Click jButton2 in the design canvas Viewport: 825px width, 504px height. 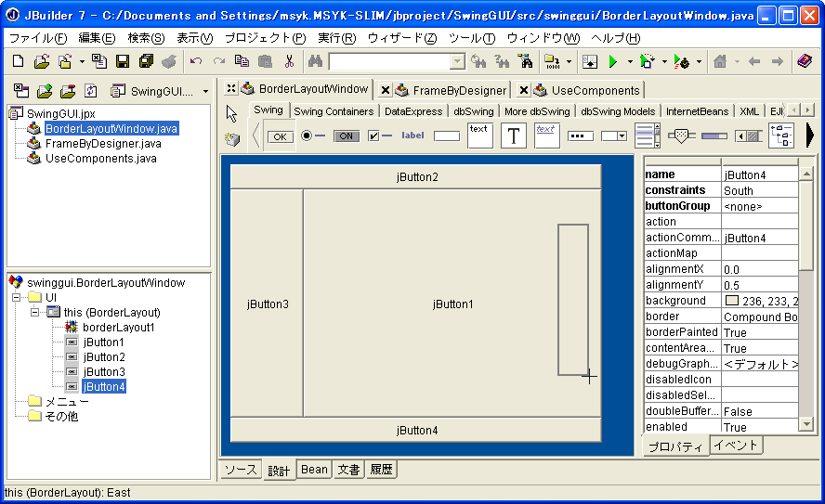click(x=416, y=176)
